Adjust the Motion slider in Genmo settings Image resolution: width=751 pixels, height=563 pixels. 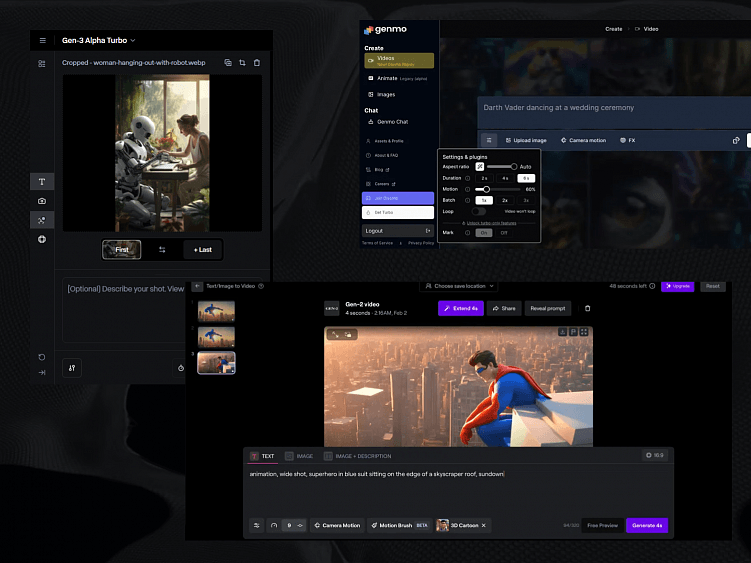tap(496, 189)
